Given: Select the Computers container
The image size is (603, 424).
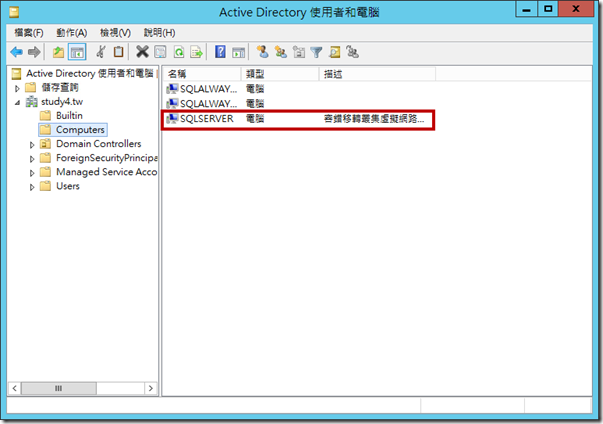Looking at the screenshot, I should [80, 130].
